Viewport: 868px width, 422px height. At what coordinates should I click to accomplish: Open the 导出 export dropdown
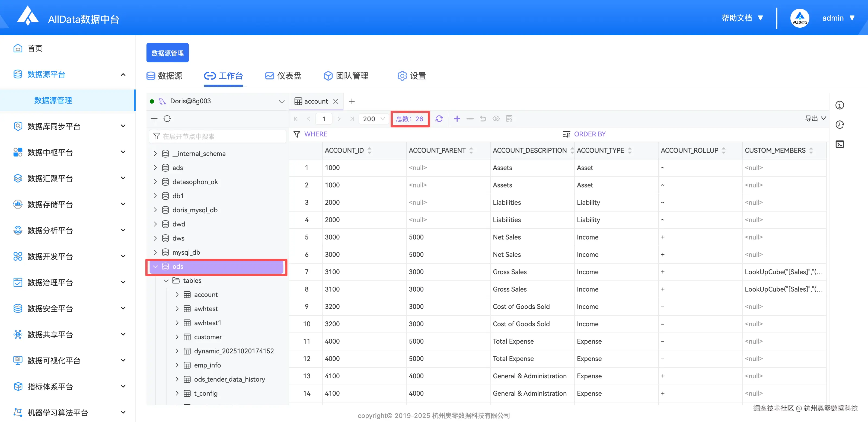[815, 118]
